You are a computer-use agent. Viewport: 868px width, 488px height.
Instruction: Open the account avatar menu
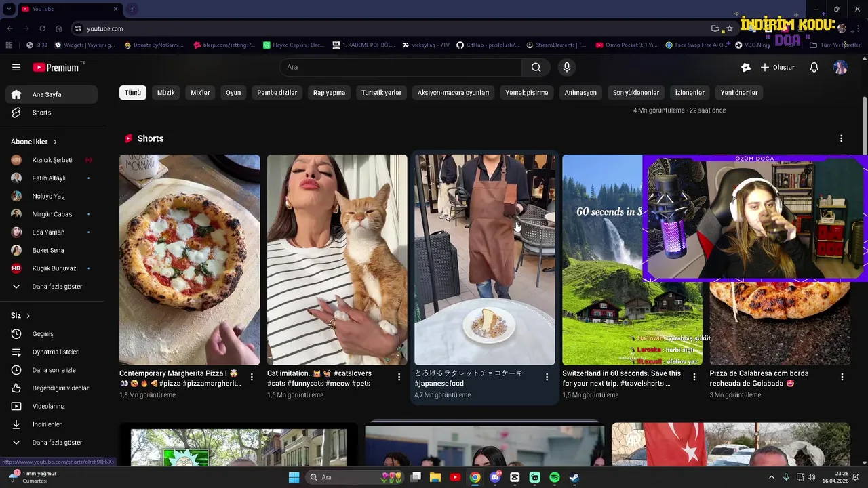click(x=840, y=67)
